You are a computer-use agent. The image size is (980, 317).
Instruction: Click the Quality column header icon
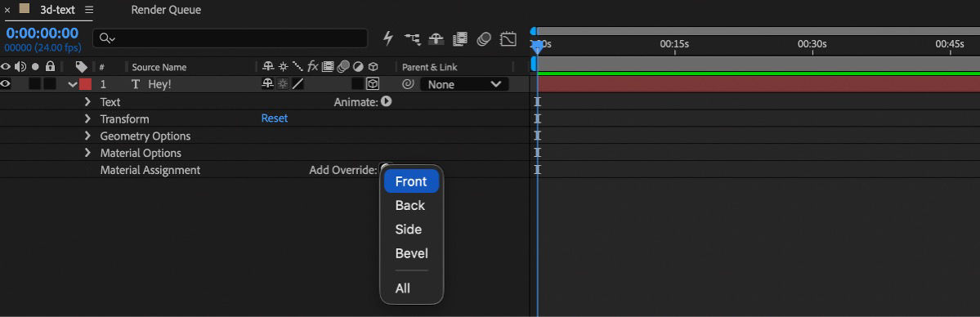[298, 66]
